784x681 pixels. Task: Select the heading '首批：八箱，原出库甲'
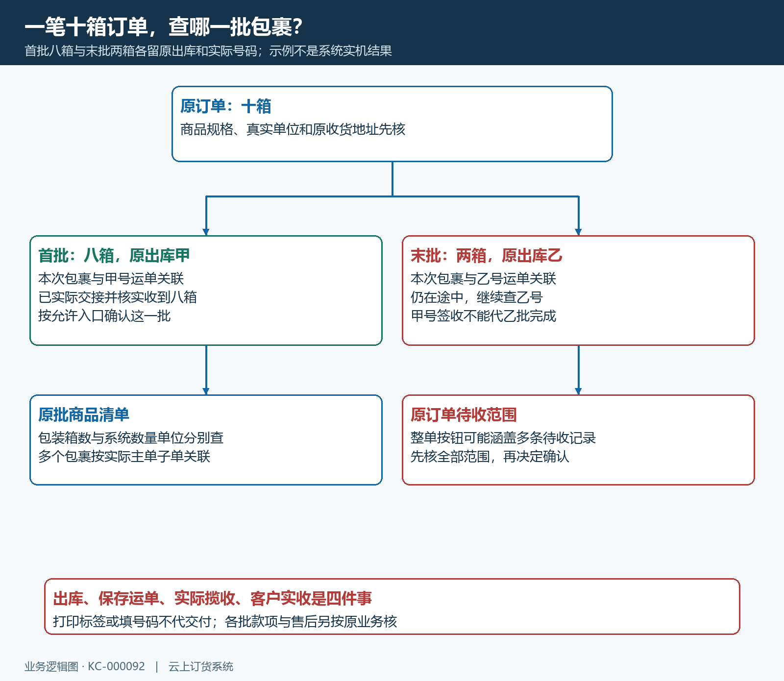114,256
